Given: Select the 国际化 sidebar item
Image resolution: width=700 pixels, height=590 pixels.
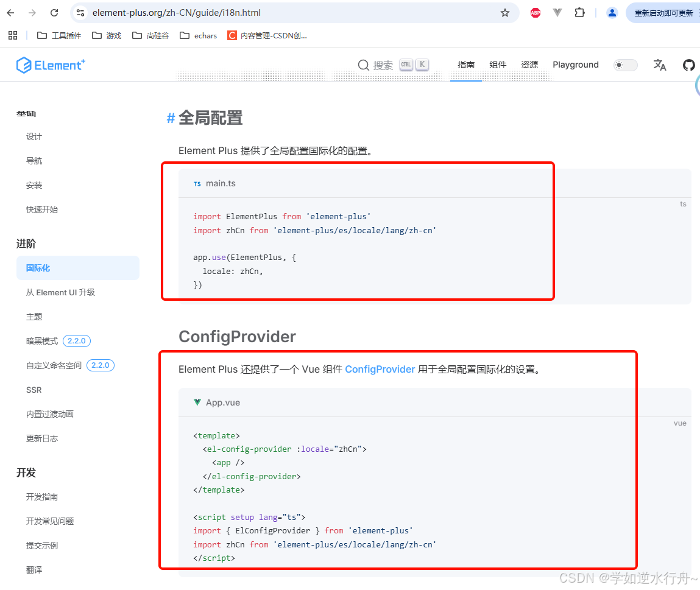Looking at the screenshot, I should (78, 268).
